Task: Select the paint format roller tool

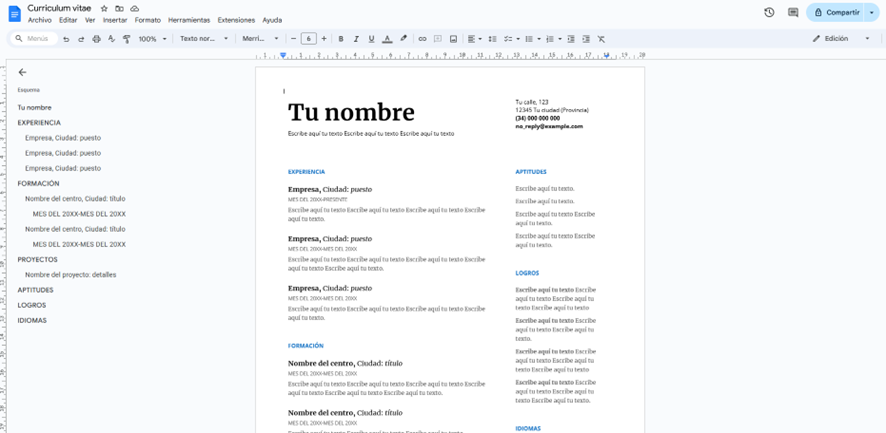Action: click(126, 39)
